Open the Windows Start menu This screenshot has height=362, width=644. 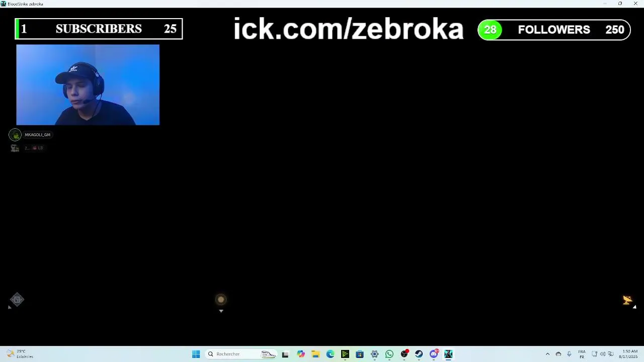[196, 354]
